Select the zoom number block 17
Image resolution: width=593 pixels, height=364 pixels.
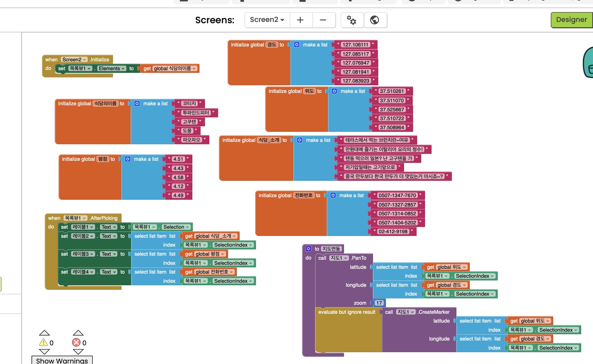(379, 303)
